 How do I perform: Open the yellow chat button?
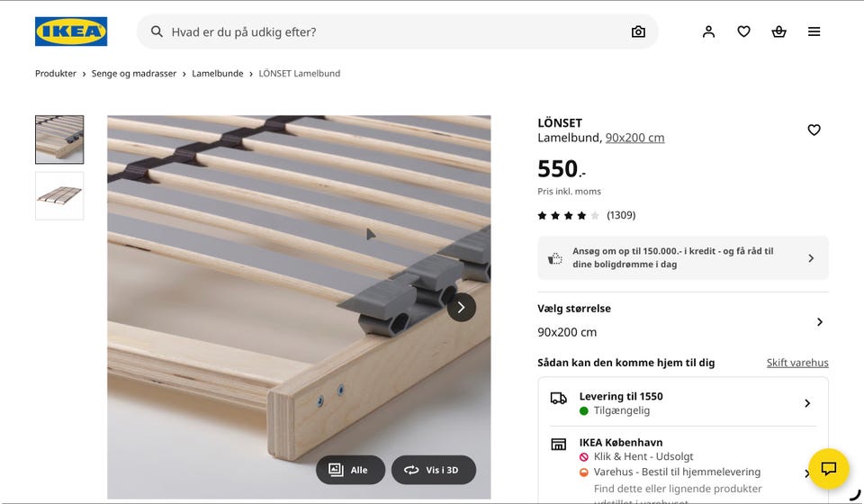[x=828, y=468]
